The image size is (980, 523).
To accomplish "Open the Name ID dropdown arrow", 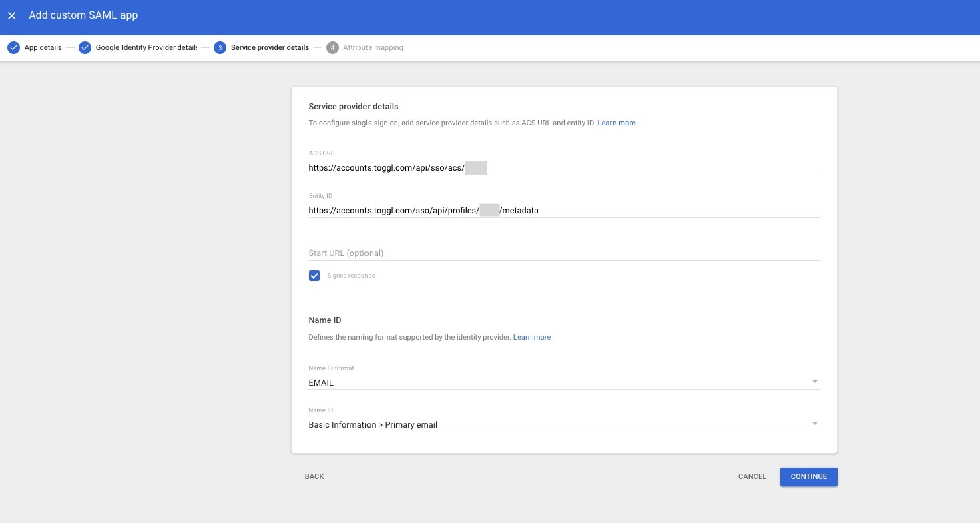I will 814,424.
